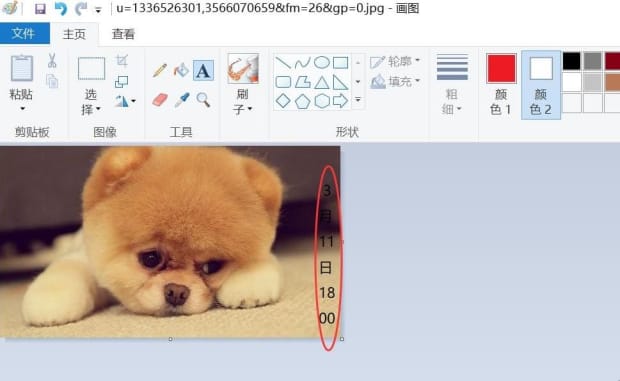This screenshot has height=381, width=620.
Task: Expand the 粘贴 dropdown arrow
Action: pyautogui.click(x=22, y=108)
